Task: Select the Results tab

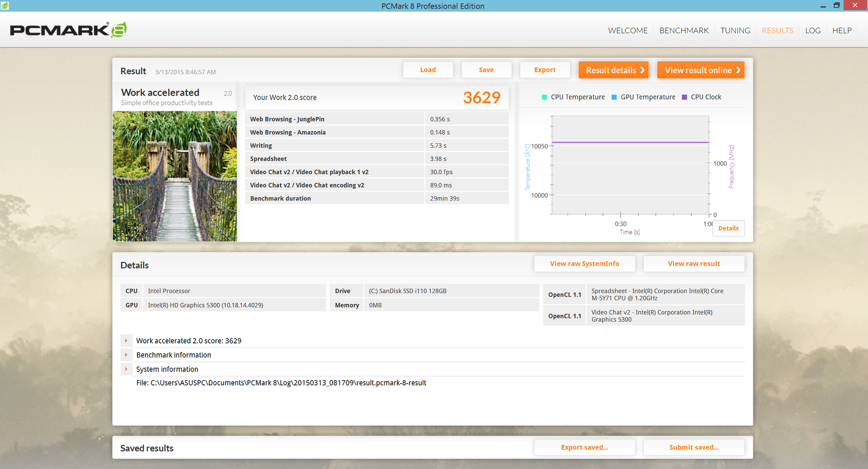Action: point(778,30)
